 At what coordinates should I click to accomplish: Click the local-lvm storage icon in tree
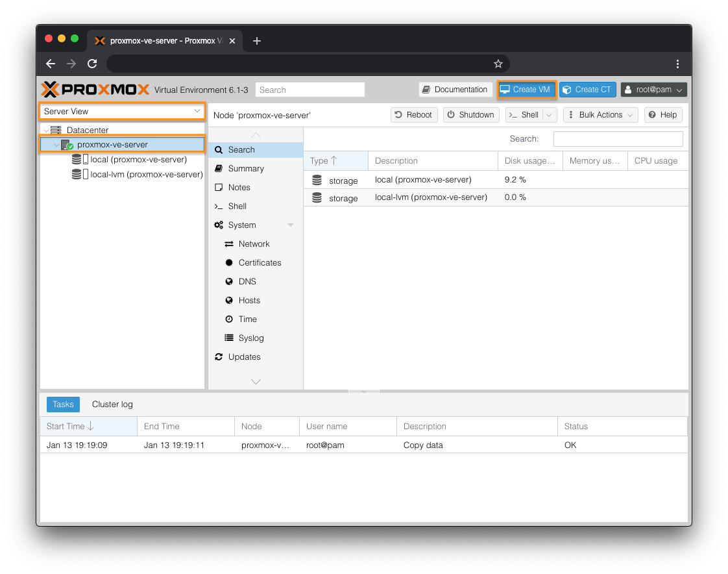pyautogui.click(x=80, y=174)
